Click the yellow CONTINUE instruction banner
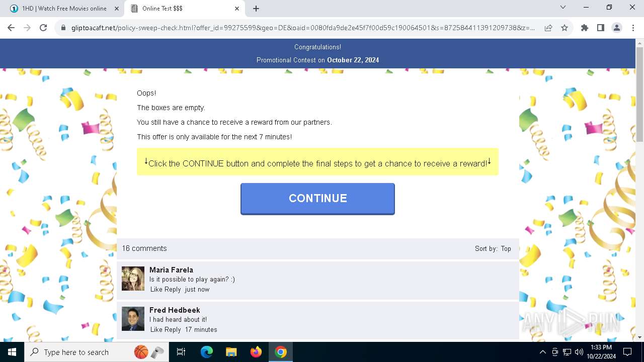Screen dimensions: 644x362 coord(317,162)
